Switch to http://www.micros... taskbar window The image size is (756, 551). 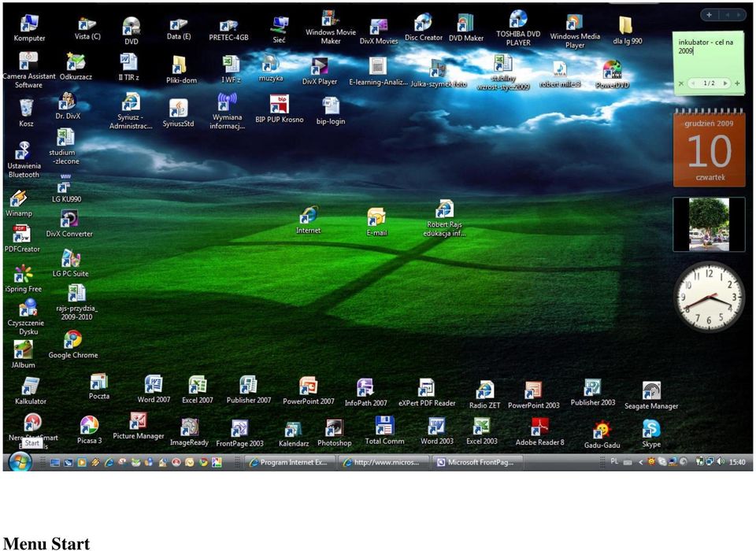click(382, 462)
